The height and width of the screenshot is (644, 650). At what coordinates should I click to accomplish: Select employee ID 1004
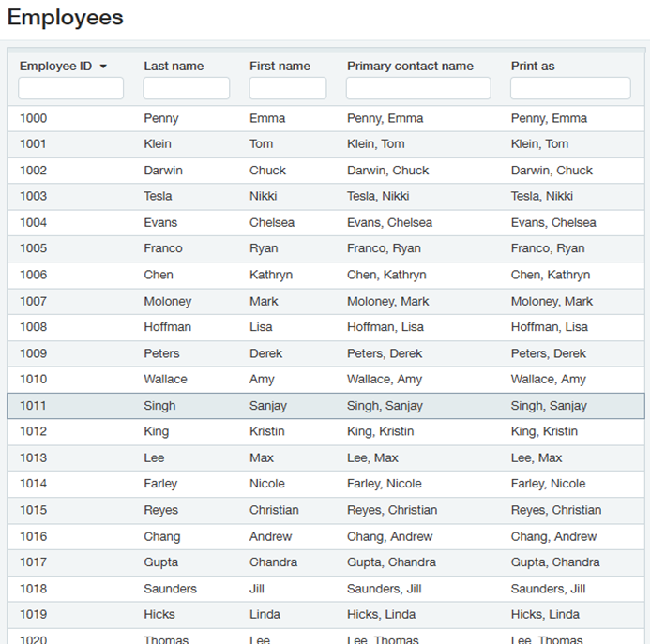coord(34,222)
